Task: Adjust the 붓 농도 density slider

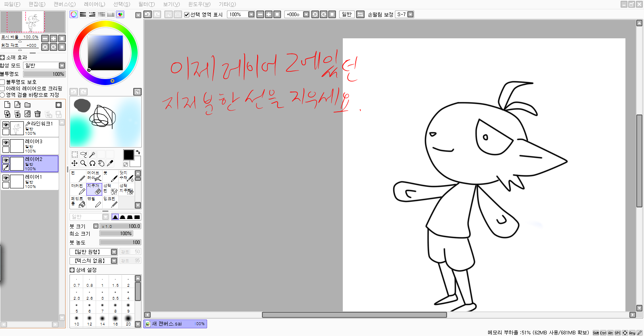Action: click(x=120, y=242)
